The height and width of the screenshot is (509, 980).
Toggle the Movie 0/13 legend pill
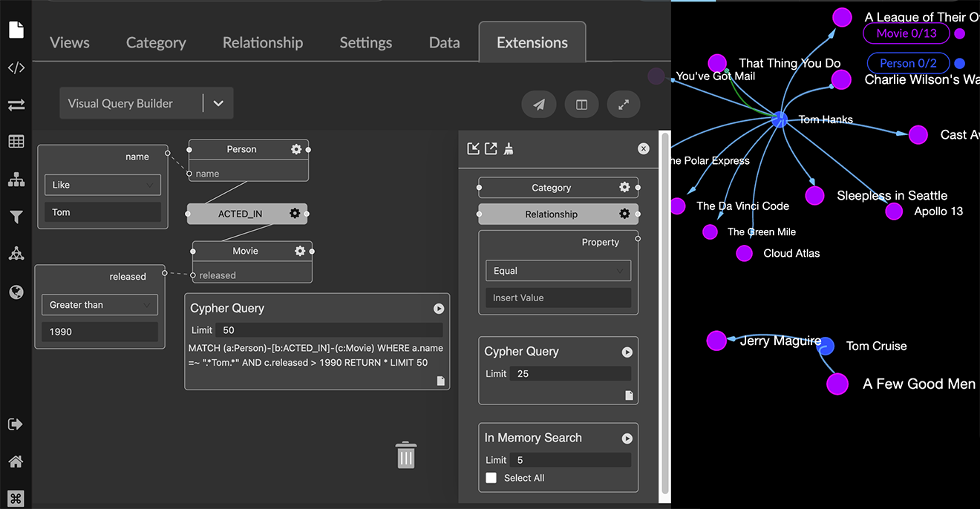coord(906,33)
